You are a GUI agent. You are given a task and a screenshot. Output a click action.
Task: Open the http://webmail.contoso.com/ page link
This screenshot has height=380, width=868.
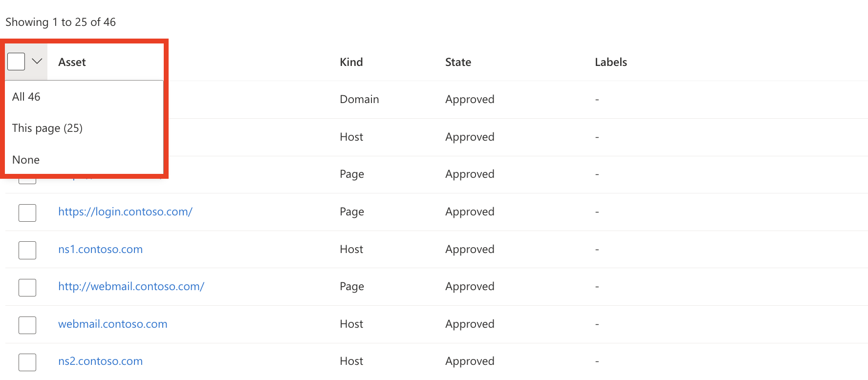131,286
